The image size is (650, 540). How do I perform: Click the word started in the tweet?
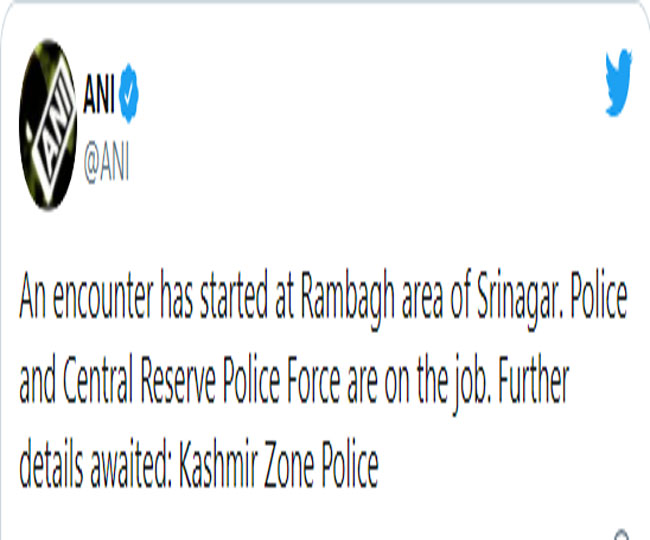coord(234,297)
